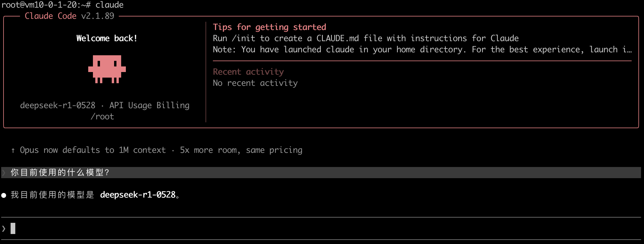644x244 pixels.
Task: Click the Tips for getting started heading
Action: tap(269, 27)
